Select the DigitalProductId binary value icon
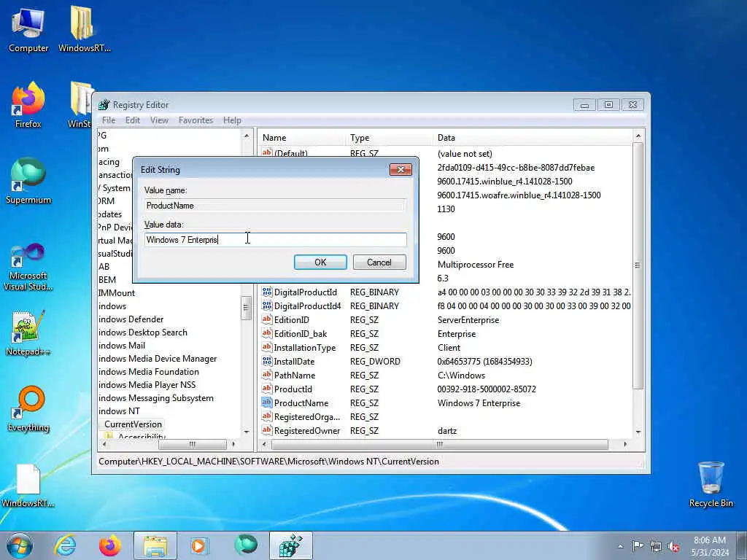Image resolution: width=747 pixels, height=560 pixels. (x=267, y=292)
